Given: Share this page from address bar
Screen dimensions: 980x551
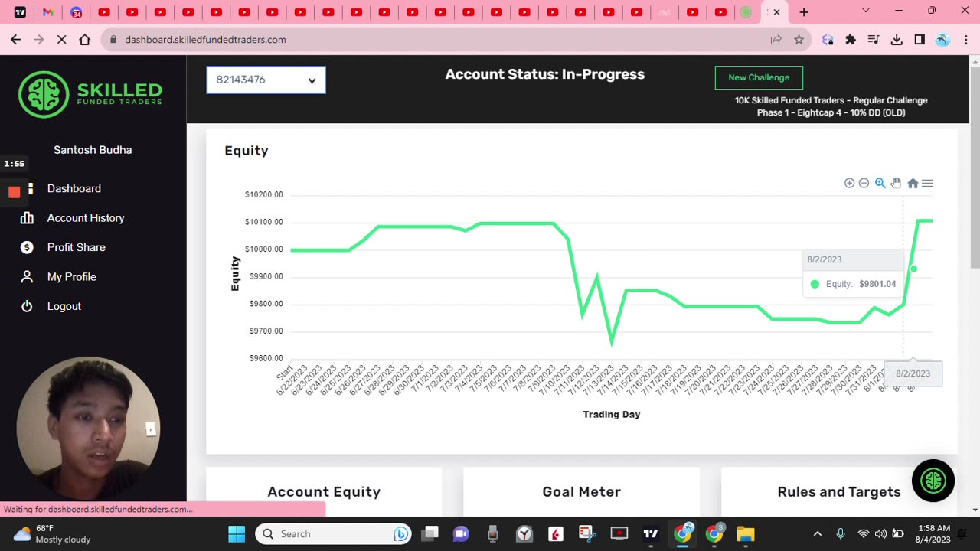Looking at the screenshot, I should pos(776,40).
